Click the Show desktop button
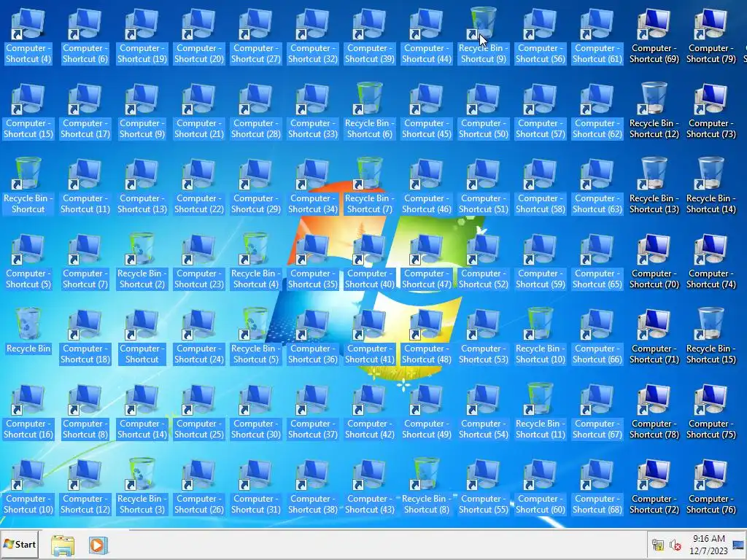 coord(739,545)
